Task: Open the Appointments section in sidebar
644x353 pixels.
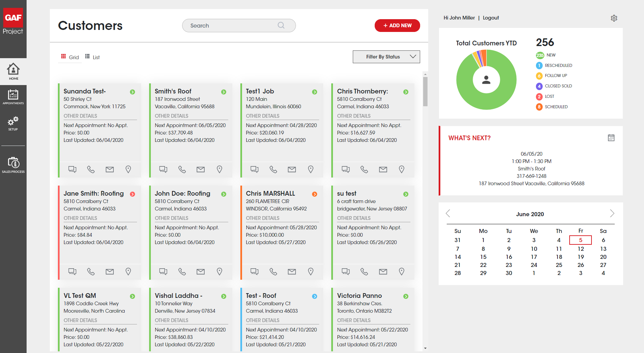Action: (x=13, y=97)
